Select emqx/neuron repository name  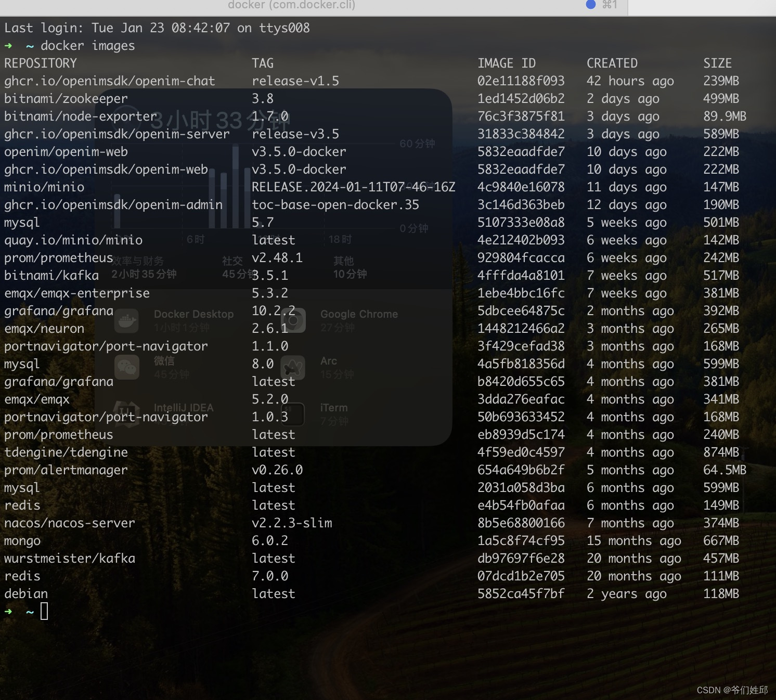44,329
